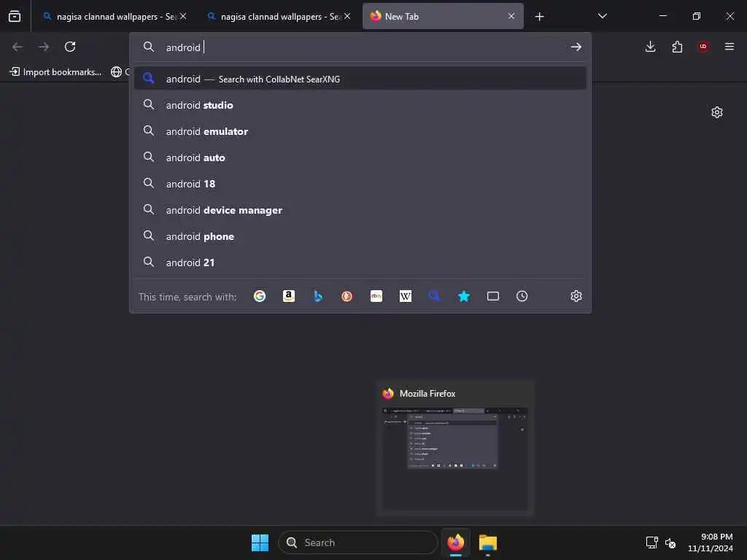Go back one page
The height and width of the screenshot is (560, 747).
[18, 47]
